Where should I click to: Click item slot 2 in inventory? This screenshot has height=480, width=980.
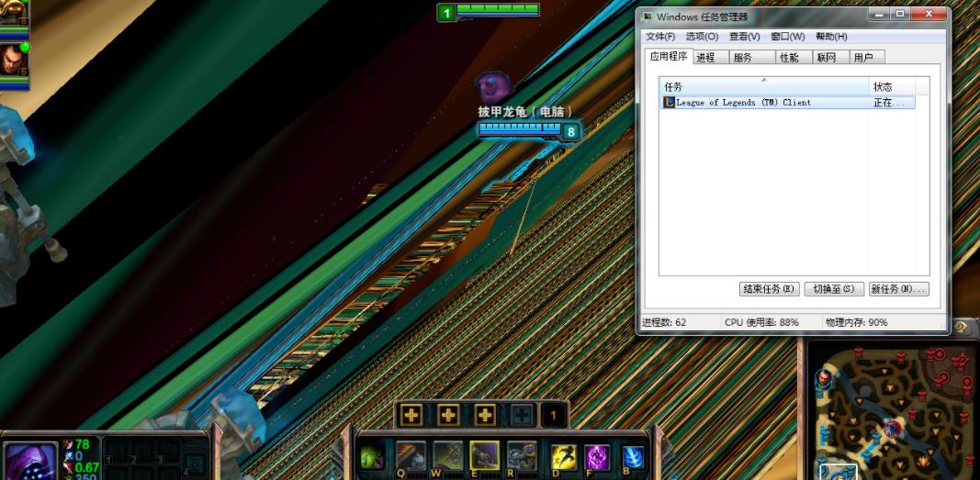[x=144, y=451]
